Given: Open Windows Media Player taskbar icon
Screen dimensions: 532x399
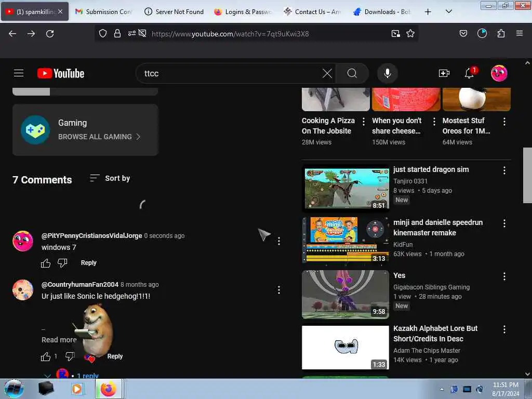Looking at the screenshot, I should point(77,389).
